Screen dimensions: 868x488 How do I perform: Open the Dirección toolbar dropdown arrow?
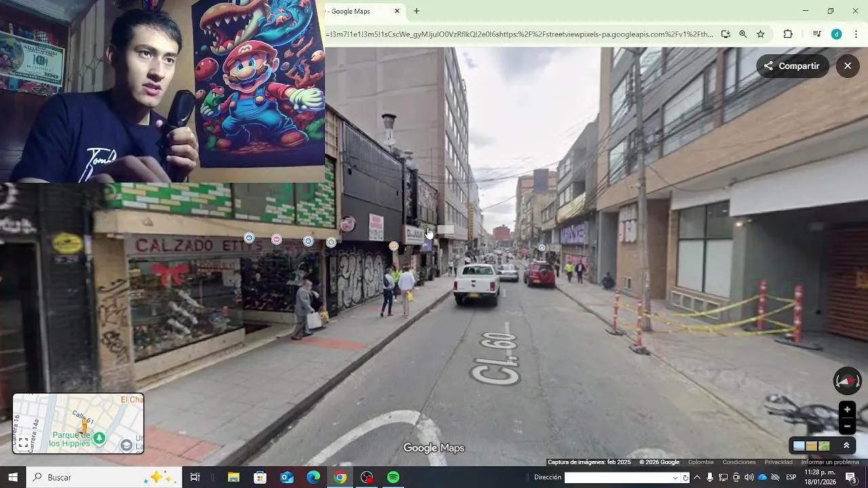point(675,478)
